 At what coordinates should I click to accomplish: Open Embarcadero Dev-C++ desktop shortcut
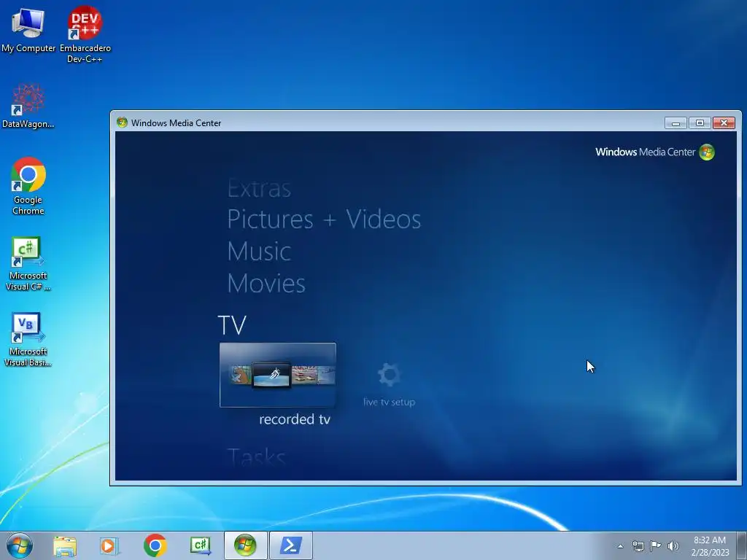point(85,34)
